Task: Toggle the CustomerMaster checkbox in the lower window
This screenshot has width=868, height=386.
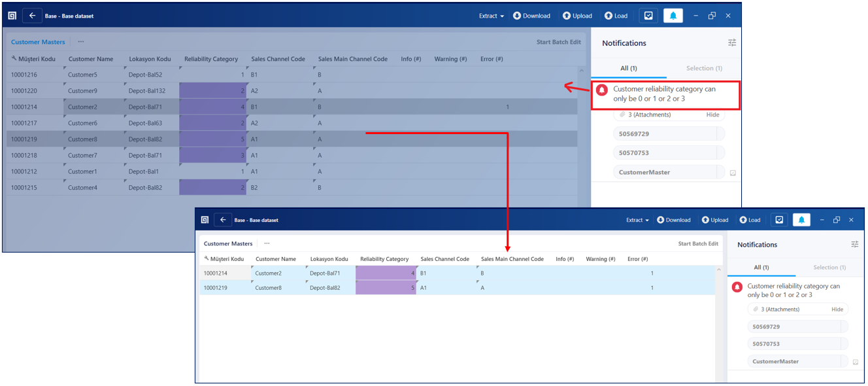Action: 854,360
